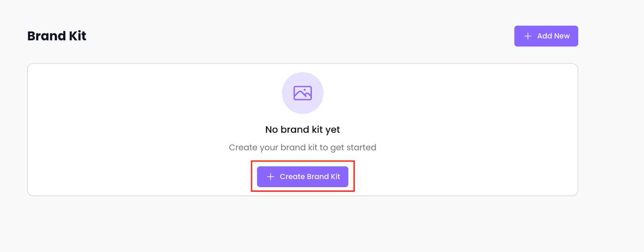
Task: Click the Create Brand Kit button
Action: (303, 177)
